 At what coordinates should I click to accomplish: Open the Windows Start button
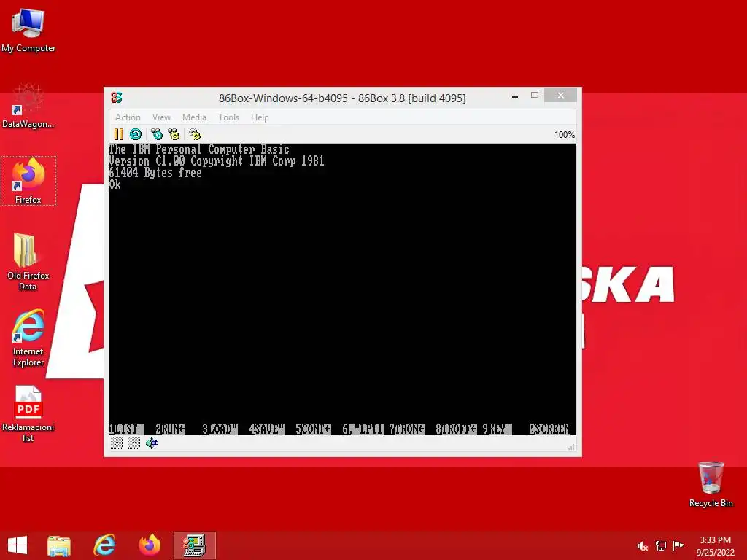18,545
